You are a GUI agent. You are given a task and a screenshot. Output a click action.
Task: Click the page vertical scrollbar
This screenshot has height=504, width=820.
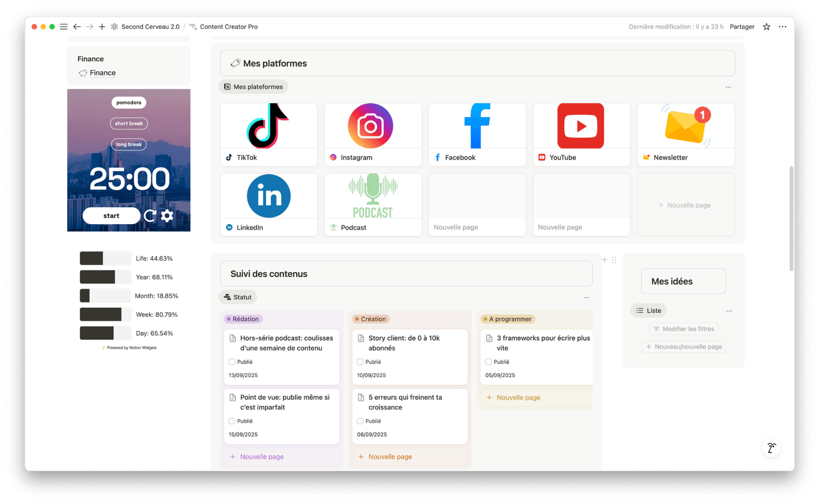[791, 219]
